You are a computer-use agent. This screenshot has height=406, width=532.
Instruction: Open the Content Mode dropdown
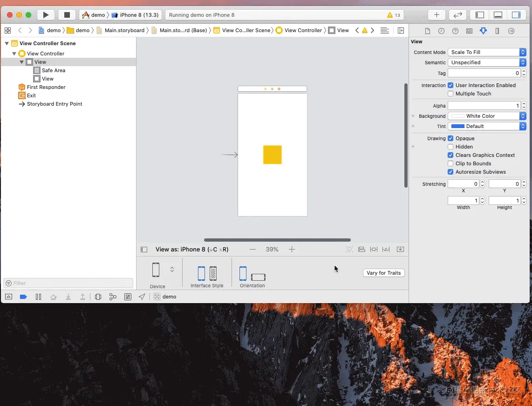pos(487,52)
